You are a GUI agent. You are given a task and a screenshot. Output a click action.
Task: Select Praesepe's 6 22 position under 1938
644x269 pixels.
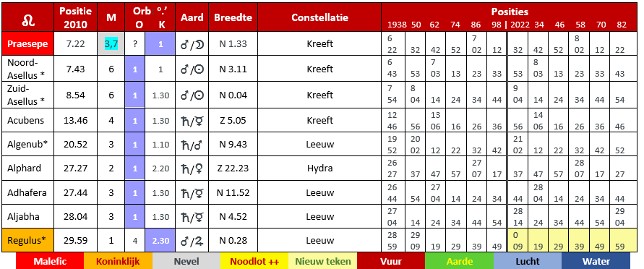[392, 43]
